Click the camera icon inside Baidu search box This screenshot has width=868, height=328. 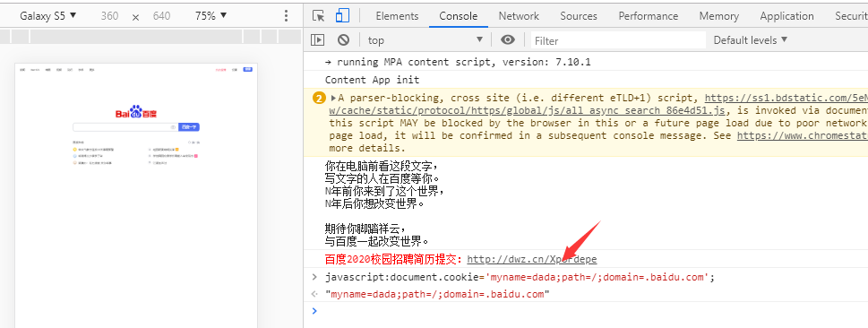pos(173,127)
